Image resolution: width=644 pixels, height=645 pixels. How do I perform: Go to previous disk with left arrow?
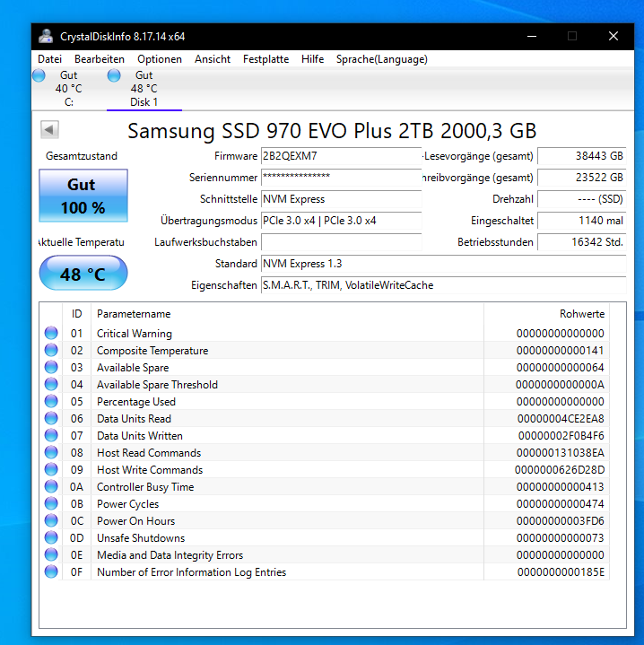49,130
